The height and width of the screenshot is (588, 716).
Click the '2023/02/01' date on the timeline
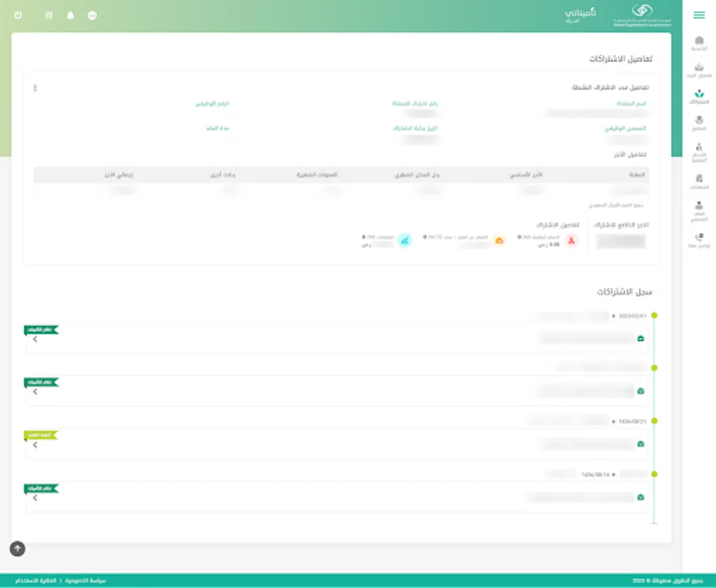click(x=632, y=316)
